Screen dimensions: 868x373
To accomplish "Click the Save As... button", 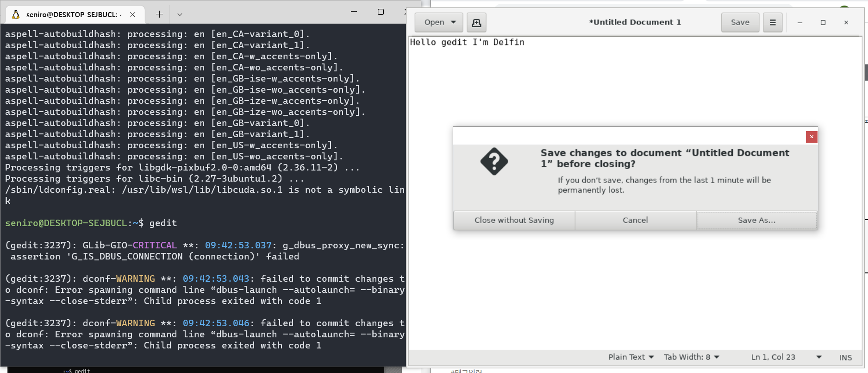I will tap(757, 221).
